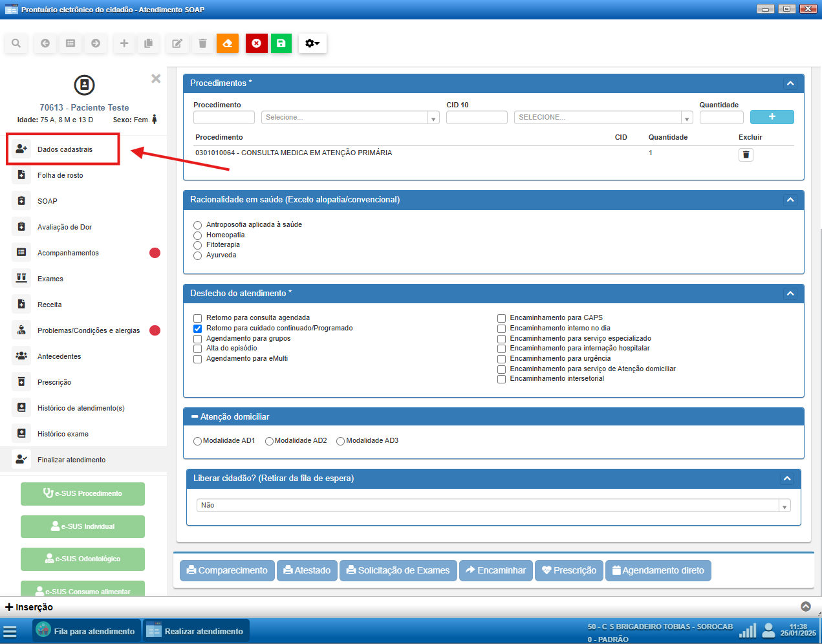Click the search magnifier toolbar icon
822x644 pixels.
tap(16, 43)
